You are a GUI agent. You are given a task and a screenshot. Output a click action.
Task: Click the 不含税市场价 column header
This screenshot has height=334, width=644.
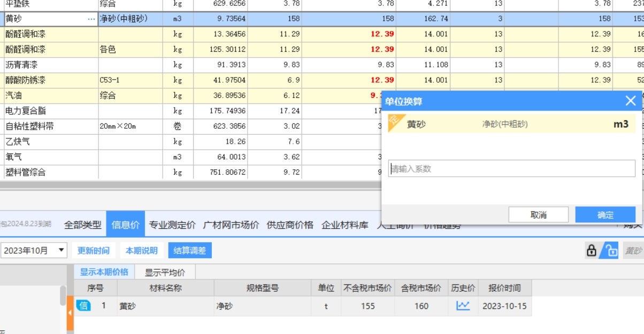click(367, 288)
